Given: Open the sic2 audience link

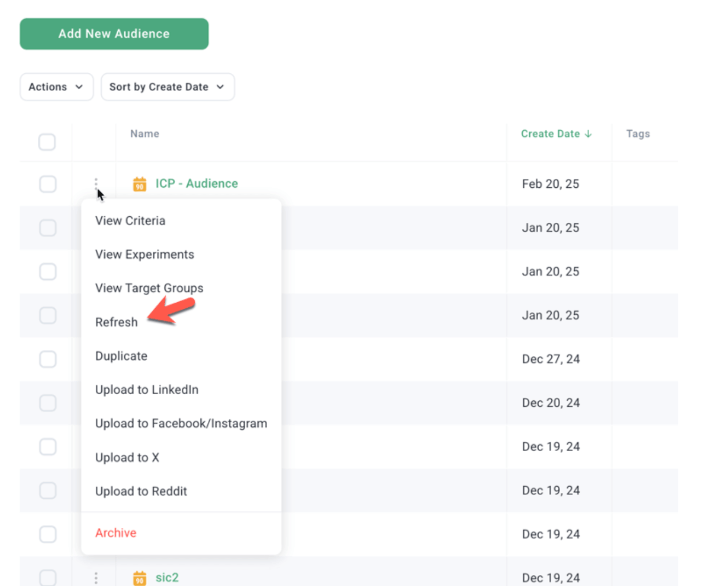Looking at the screenshot, I should click(x=167, y=578).
